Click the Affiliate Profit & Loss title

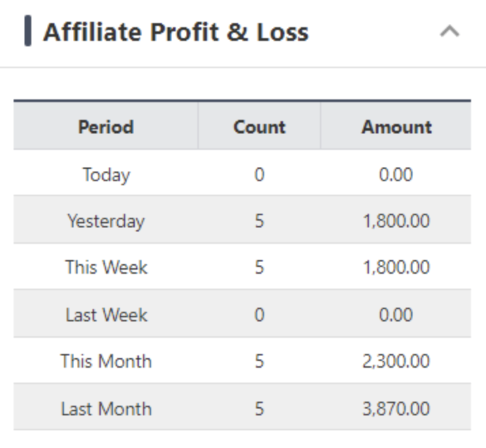point(176,32)
